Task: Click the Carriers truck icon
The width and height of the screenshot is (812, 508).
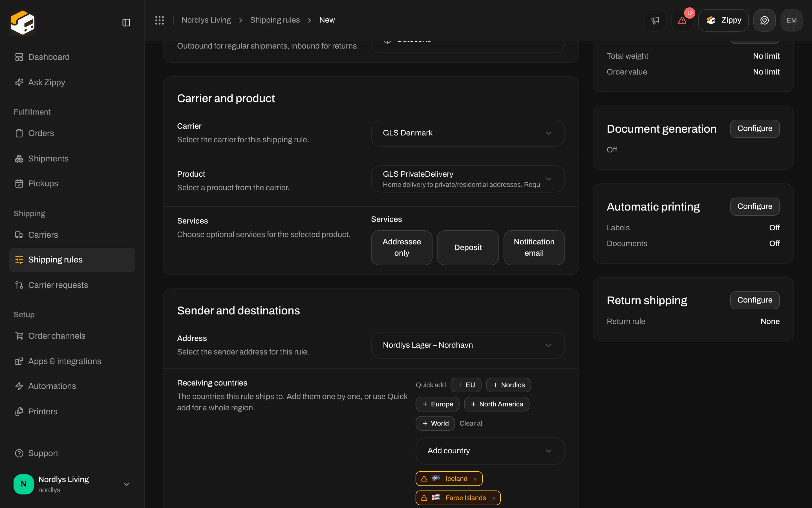Action: (19, 235)
